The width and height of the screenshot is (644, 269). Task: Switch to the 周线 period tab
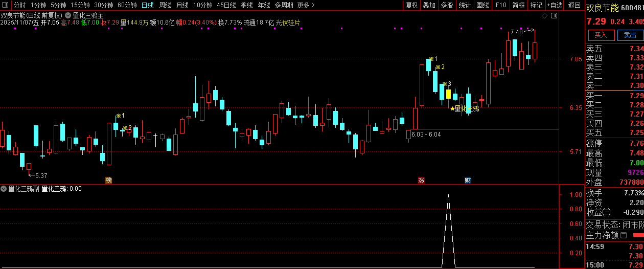point(165,5)
